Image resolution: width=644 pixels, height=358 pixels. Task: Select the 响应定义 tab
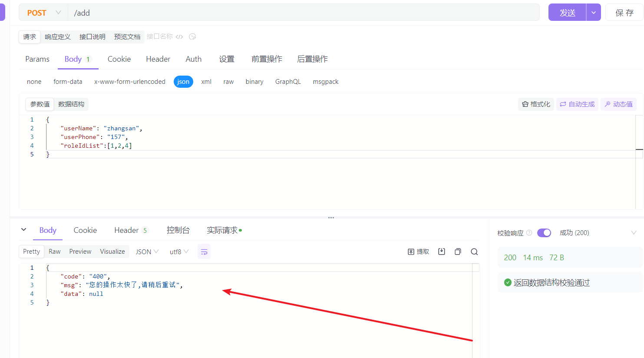click(x=58, y=37)
